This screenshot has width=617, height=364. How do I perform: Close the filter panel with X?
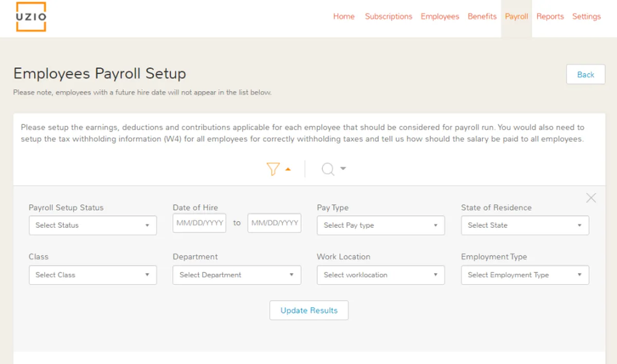point(591,198)
